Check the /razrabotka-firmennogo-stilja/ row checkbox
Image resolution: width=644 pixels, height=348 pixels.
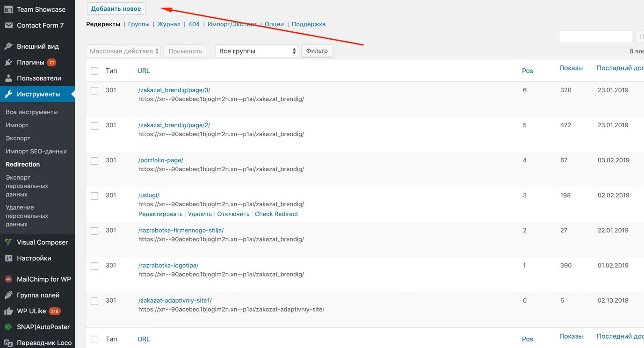point(94,231)
